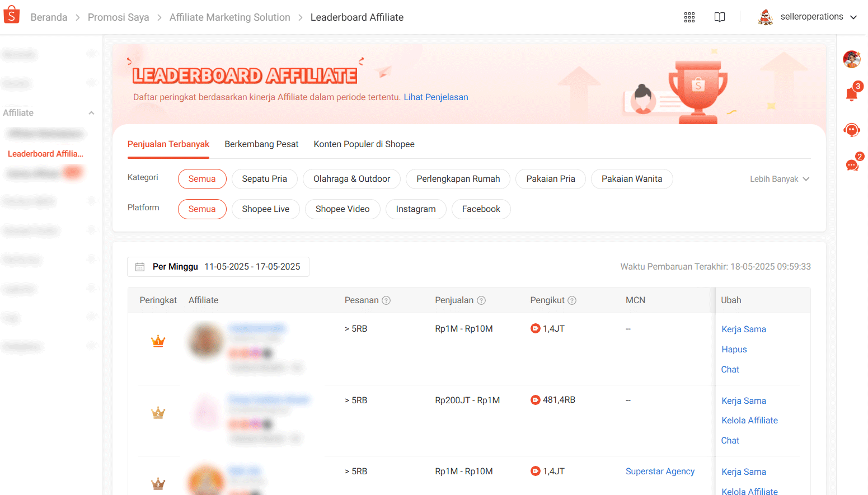Open the education hub book icon
The height and width of the screenshot is (495, 868).
[719, 17]
